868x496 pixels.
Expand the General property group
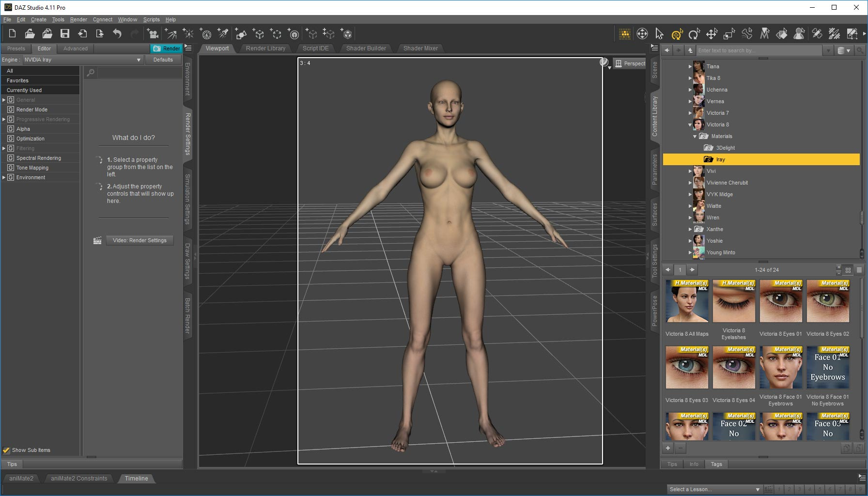click(x=4, y=100)
